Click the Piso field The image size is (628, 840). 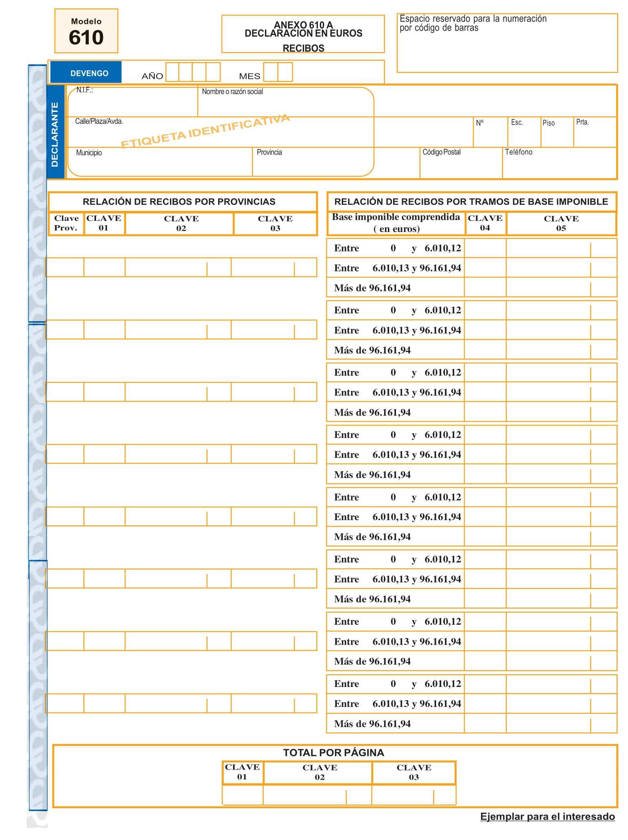557,132
